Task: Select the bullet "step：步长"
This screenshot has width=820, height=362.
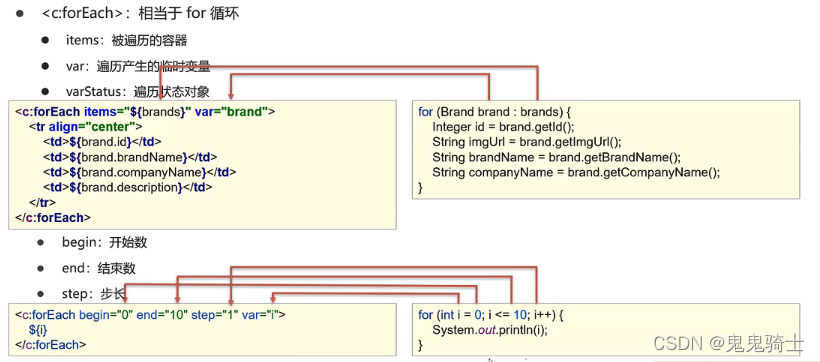Action: pos(93,294)
